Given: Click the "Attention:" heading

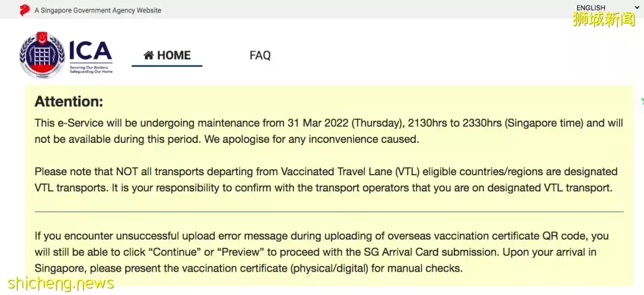Looking at the screenshot, I should click(69, 101).
